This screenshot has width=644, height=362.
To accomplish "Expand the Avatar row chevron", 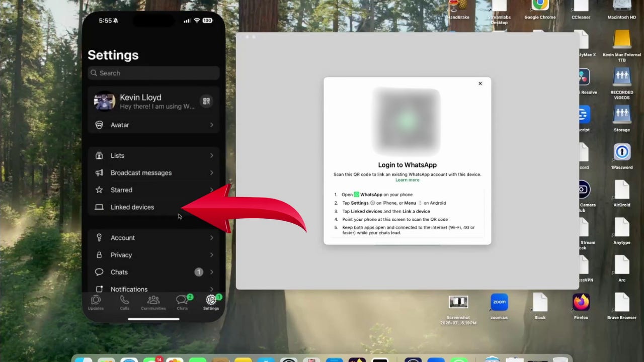I will 211,125.
